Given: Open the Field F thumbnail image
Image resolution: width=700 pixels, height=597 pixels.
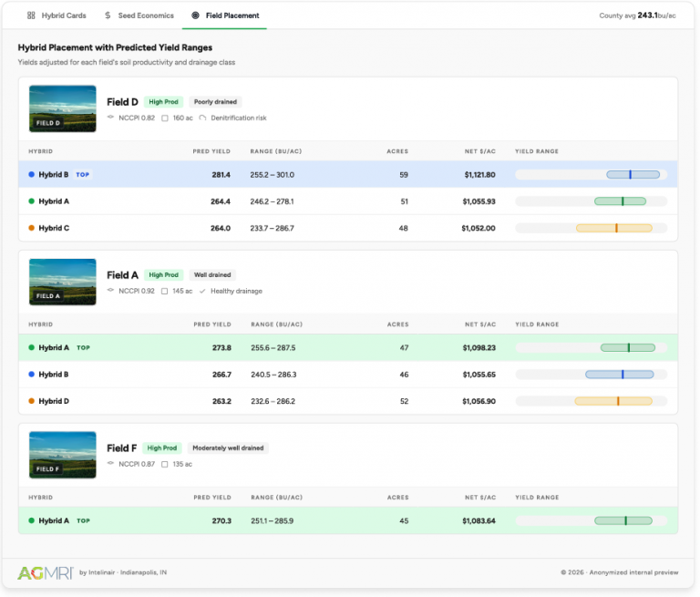Looking at the screenshot, I should pos(63,455).
